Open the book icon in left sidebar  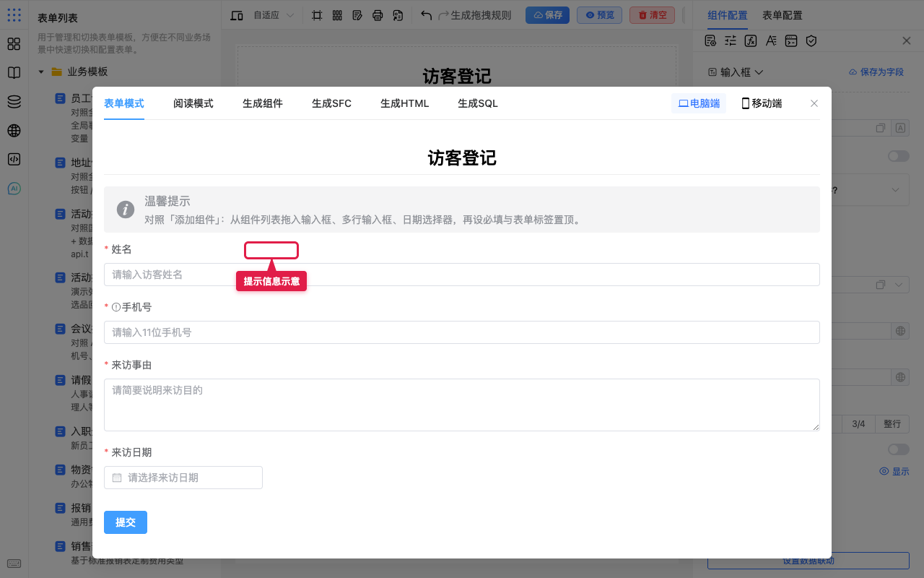tap(14, 73)
